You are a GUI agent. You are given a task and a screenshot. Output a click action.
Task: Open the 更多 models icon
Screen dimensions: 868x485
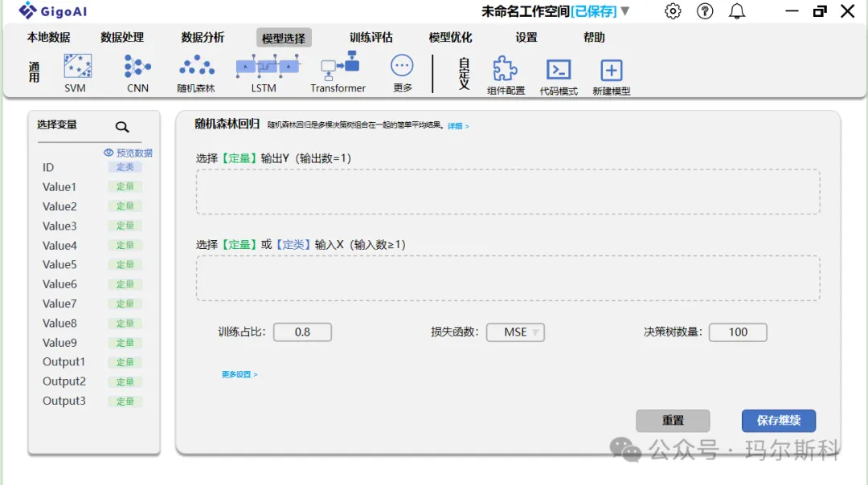[402, 67]
